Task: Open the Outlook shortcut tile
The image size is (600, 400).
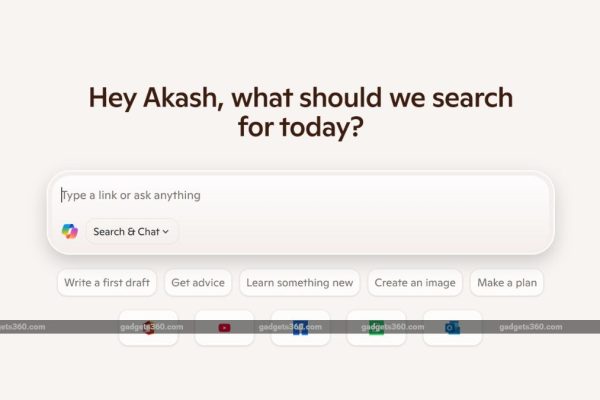Action: [452, 328]
